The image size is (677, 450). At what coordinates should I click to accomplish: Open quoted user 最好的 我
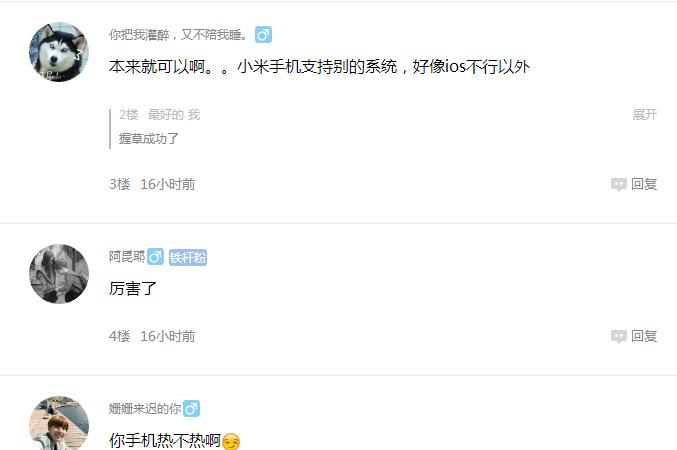174,114
